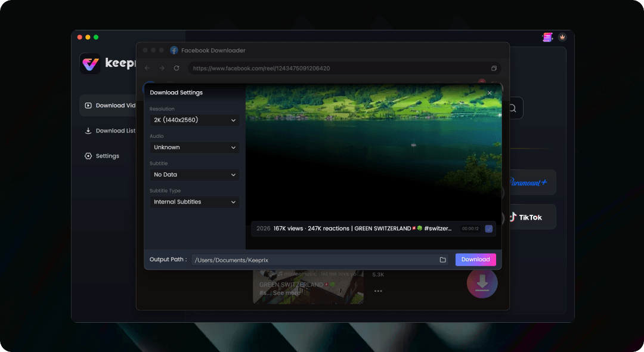Click the three-dots more options icon
This screenshot has height=352, width=644.
378,291
